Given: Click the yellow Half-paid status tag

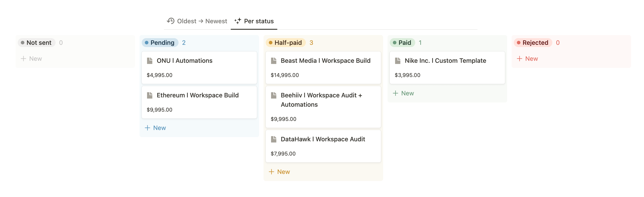Looking at the screenshot, I should [285, 43].
